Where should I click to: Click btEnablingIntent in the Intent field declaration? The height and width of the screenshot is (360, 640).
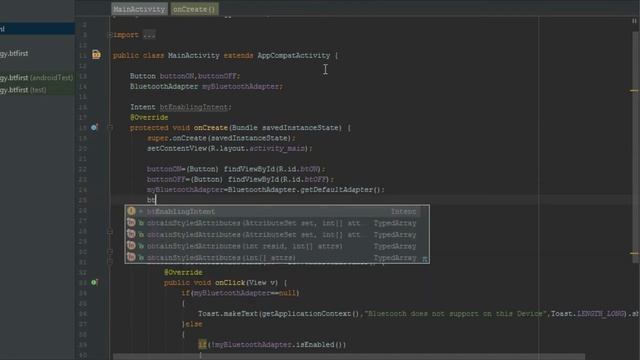pos(193,107)
